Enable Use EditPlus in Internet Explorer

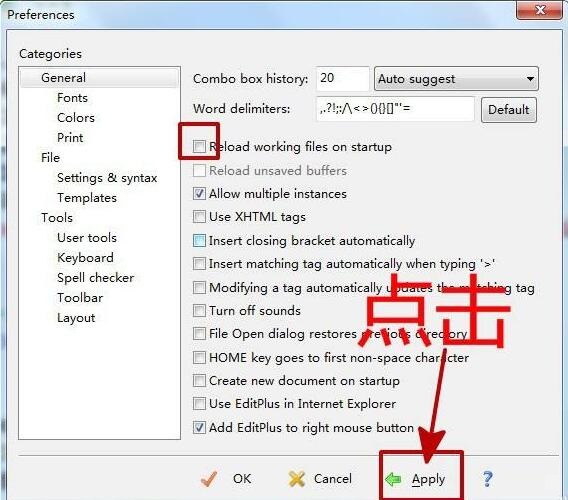click(x=199, y=403)
